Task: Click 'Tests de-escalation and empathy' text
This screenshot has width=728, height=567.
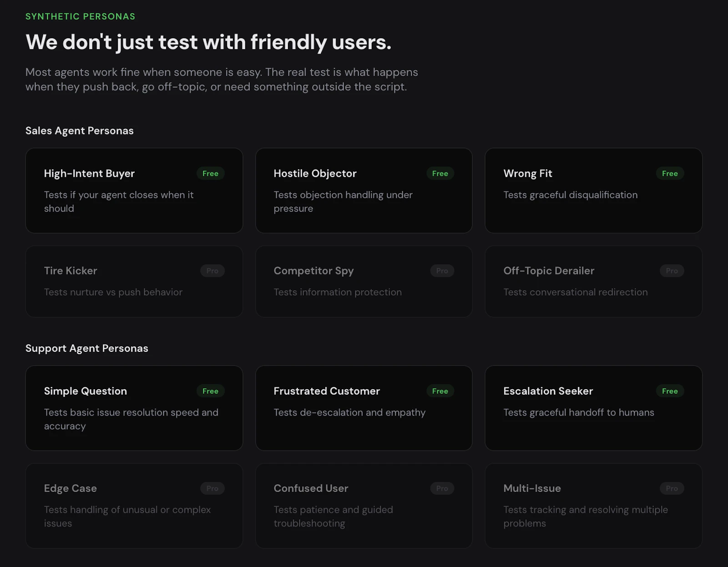Action: [x=349, y=412]
